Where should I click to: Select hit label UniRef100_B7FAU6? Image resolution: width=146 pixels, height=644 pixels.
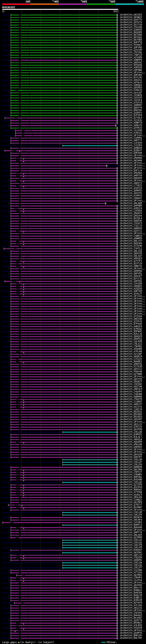131,324
